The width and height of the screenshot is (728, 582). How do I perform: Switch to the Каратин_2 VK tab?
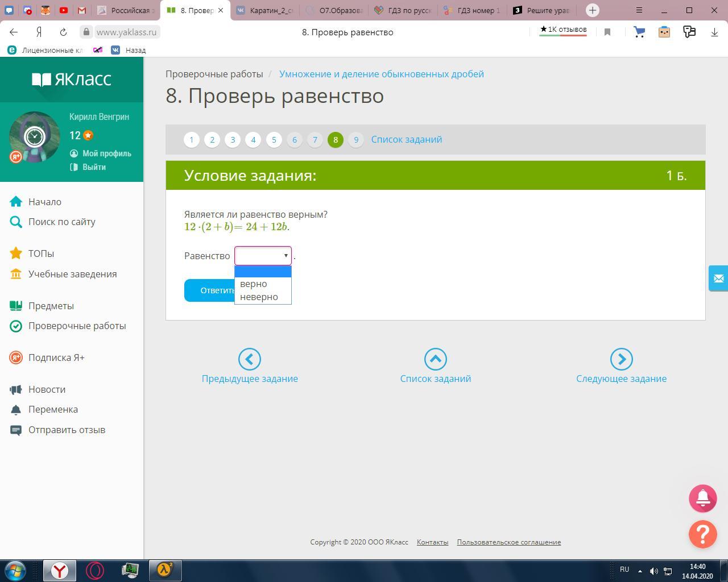(265, 10)
